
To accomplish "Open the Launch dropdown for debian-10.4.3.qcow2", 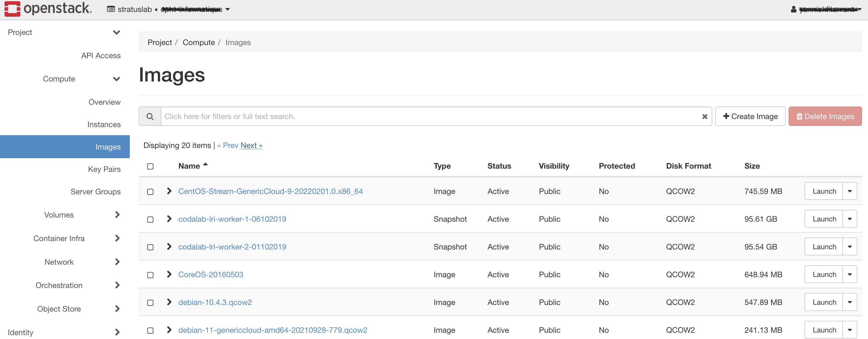I will [850, 302].
